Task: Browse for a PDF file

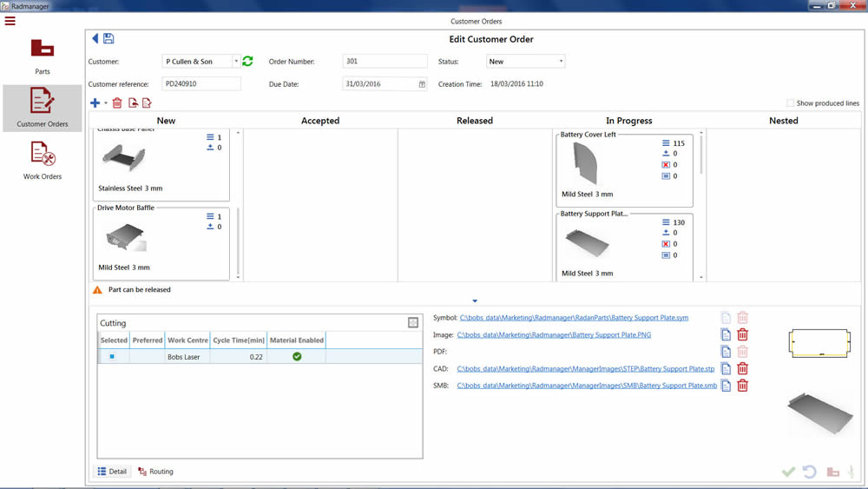Action: [726, 352]
